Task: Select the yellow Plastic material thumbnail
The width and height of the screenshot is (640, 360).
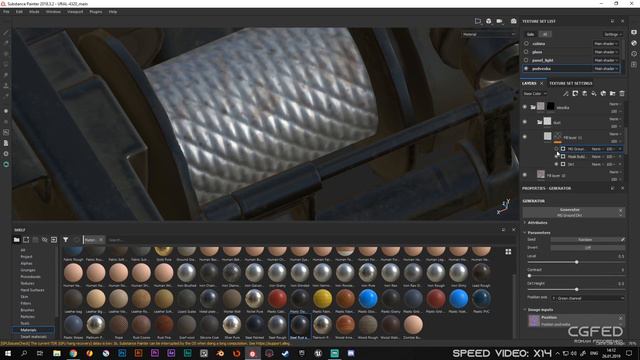Action: click(x=322, y=299)
